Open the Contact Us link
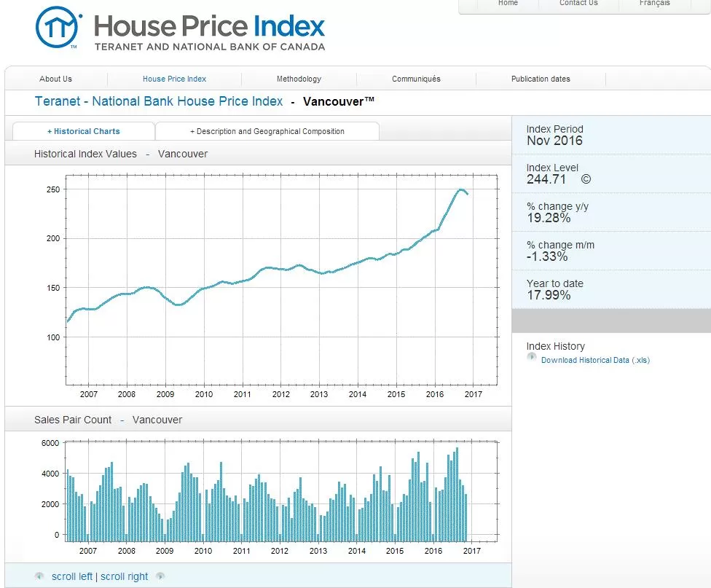711x588 pixels. point(578,3)
